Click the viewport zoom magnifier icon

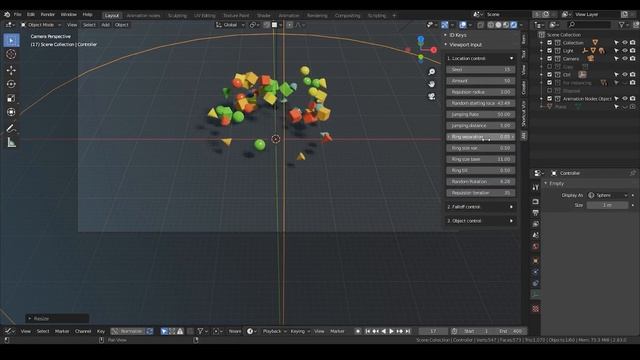[x=431, y=72]
